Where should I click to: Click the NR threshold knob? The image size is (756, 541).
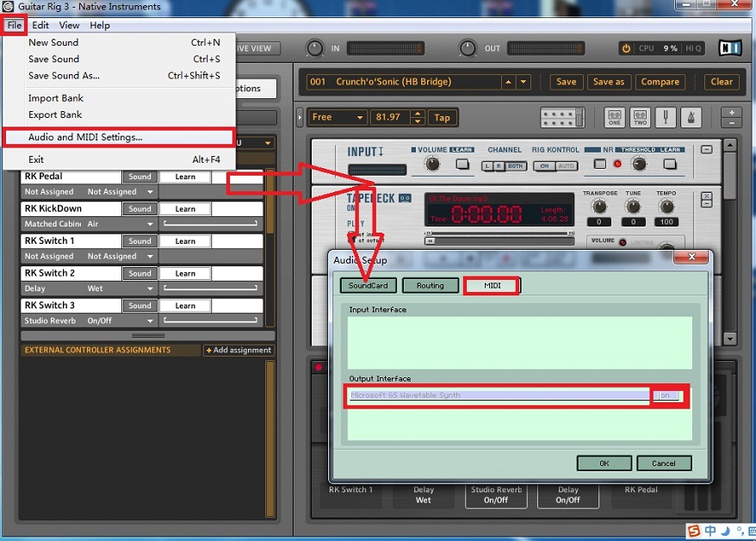(x=639, y=164)
